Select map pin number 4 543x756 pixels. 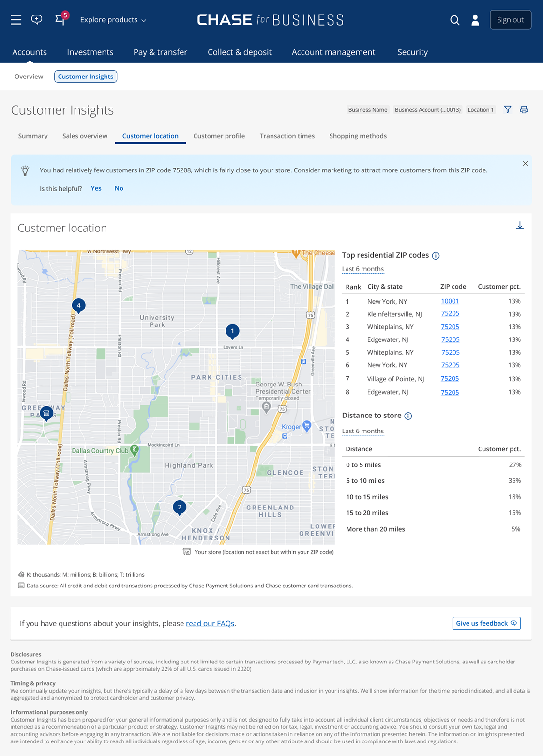coord(79,306)
